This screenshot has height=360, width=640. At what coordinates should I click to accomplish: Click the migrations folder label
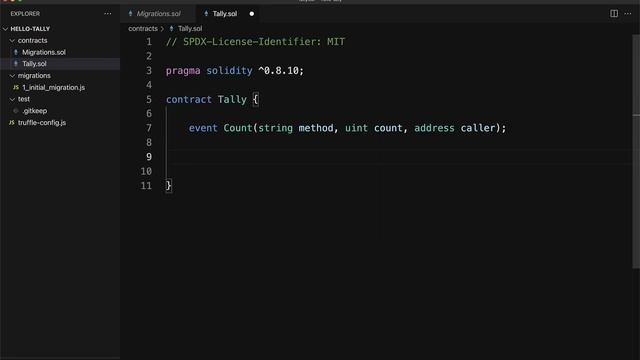pyautogui.click(x=34, y=76)
